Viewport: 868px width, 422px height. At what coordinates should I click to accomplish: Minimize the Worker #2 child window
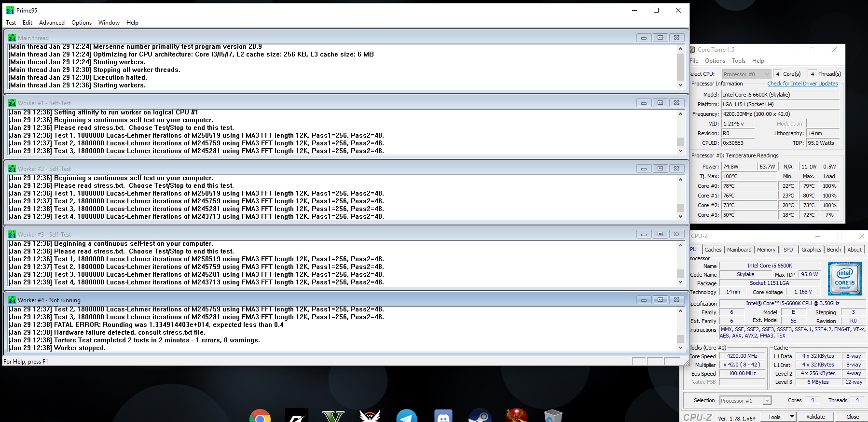(644, 169)
